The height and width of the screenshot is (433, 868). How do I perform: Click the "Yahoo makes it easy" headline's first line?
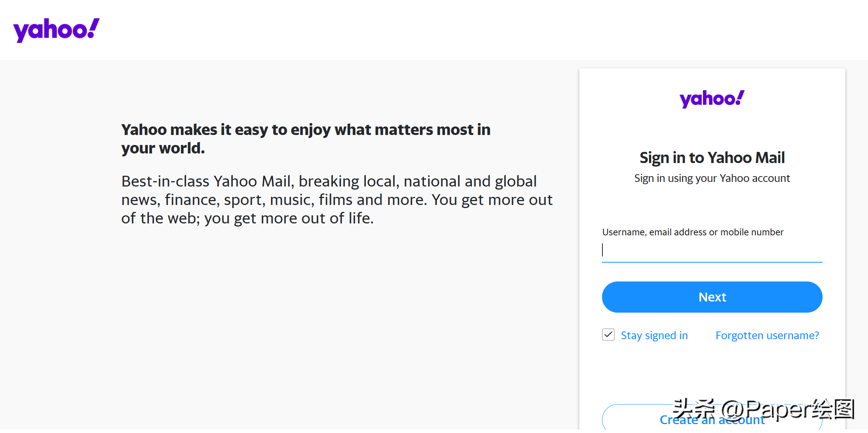coord(306,130)
